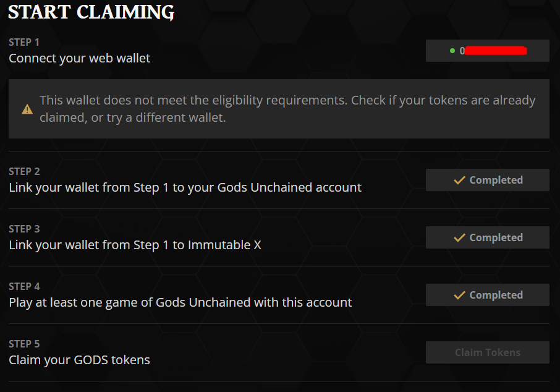Select the STEP 3 label
The height and width of the screenshot is (392, 560).
(x=24, y=229)
